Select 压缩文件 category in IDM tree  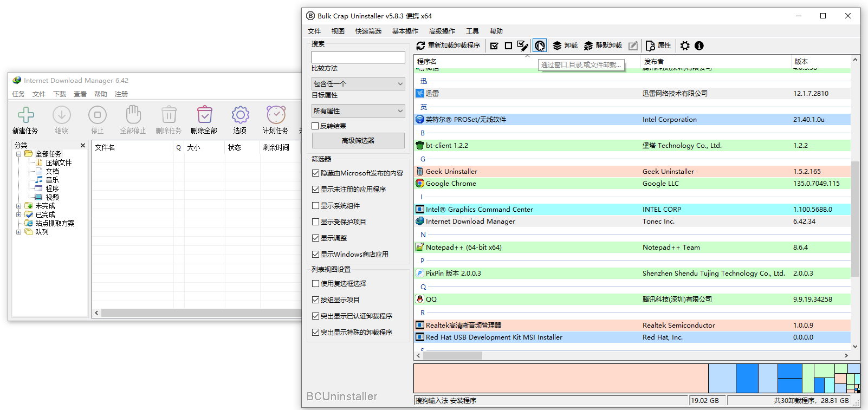point(59,162)
